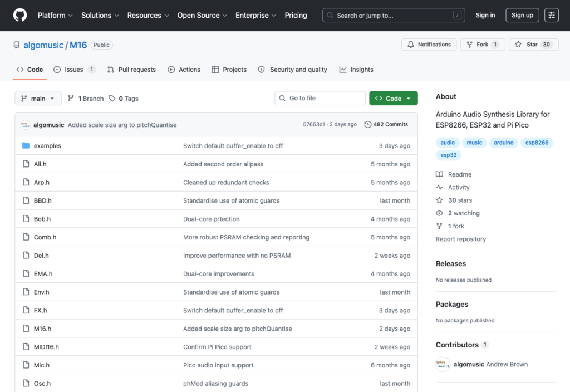This screenshot has height=392, width=570.
Task: Click the star icon for the repository
Action: (x=518, y=45)
